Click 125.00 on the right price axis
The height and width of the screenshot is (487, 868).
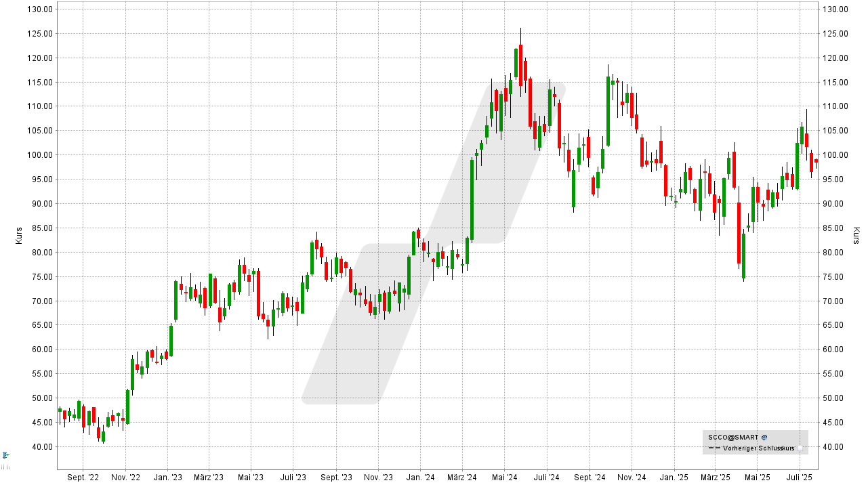tap(834, 33)
